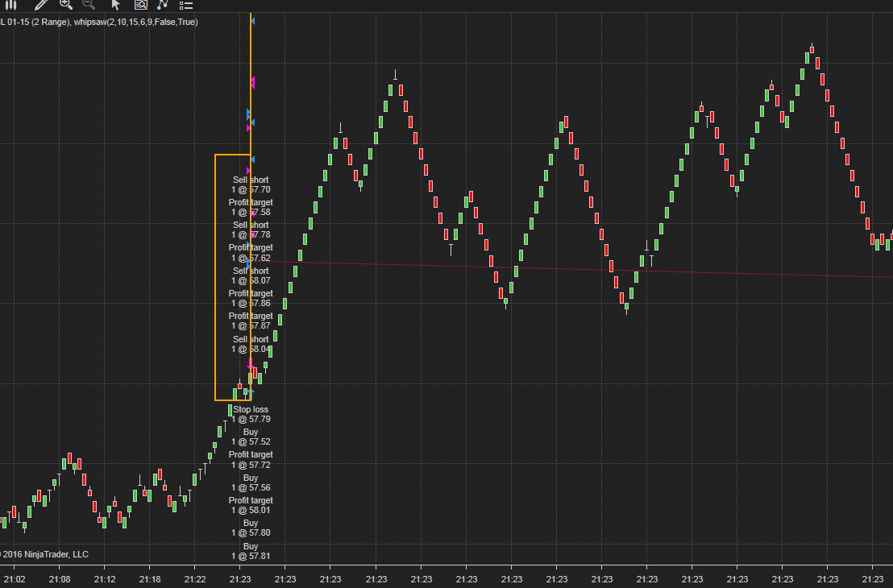Select the Profit target 1 @ 57.58 label
The image size is (893, 588).
point(251,207)
